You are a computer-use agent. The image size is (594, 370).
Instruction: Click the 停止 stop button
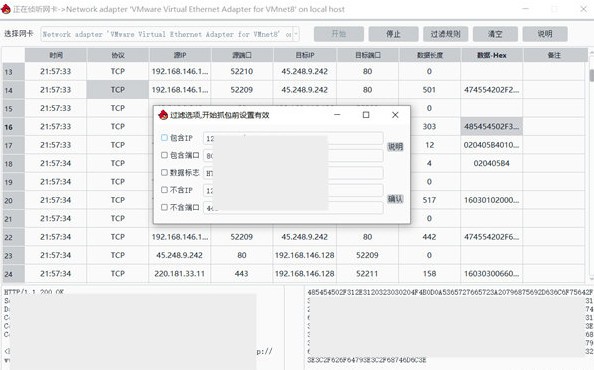393,34
